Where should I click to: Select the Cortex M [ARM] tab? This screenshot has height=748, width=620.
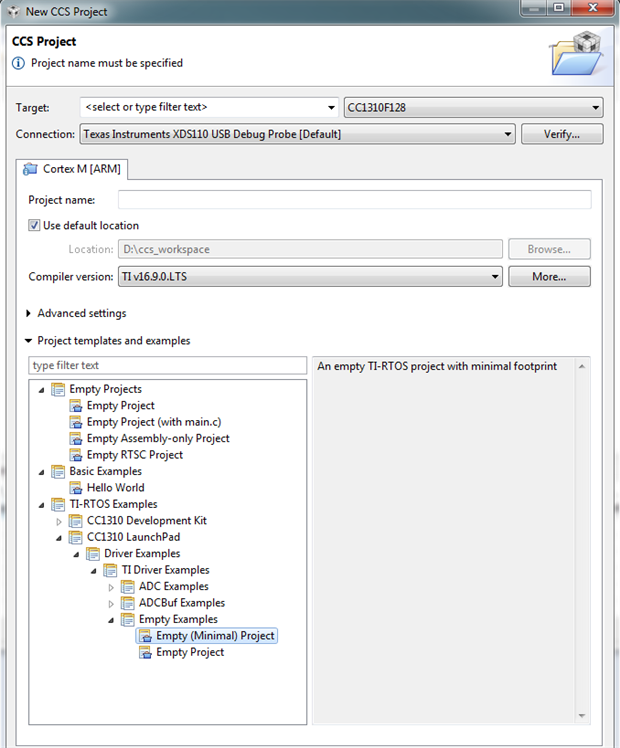pyautogui.click(x=72, y=169)
